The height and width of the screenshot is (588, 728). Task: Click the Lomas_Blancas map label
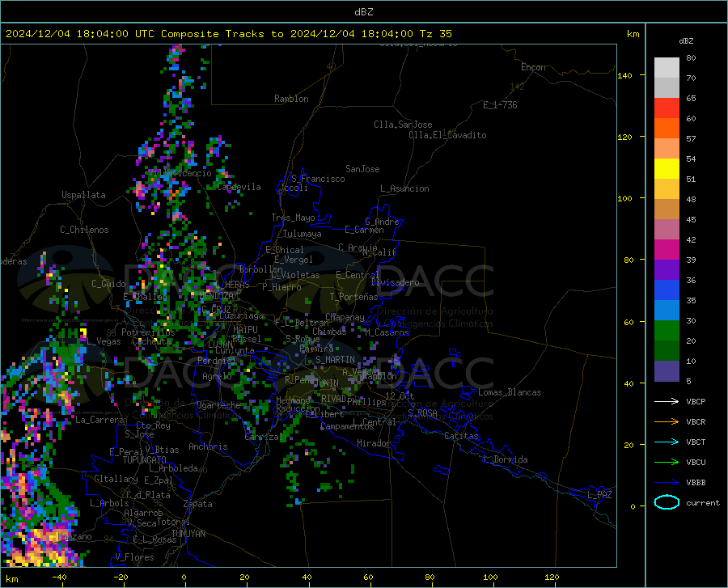tap(510, 392)
